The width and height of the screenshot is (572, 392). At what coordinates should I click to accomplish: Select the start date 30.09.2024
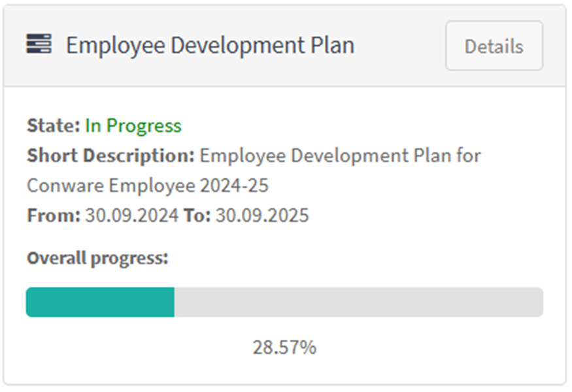pyautogui.click(x=131, y=216)
